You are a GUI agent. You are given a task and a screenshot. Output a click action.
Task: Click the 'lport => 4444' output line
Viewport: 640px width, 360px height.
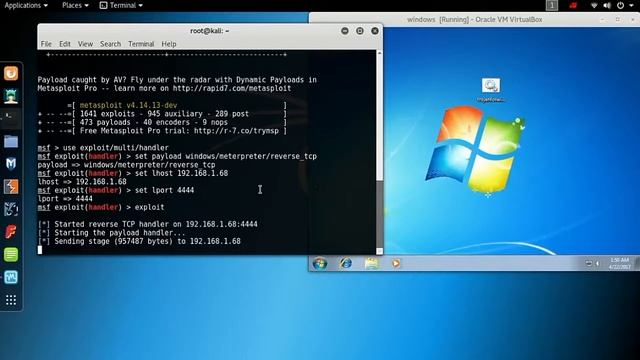pyautogui.click(x=65, y=199)
